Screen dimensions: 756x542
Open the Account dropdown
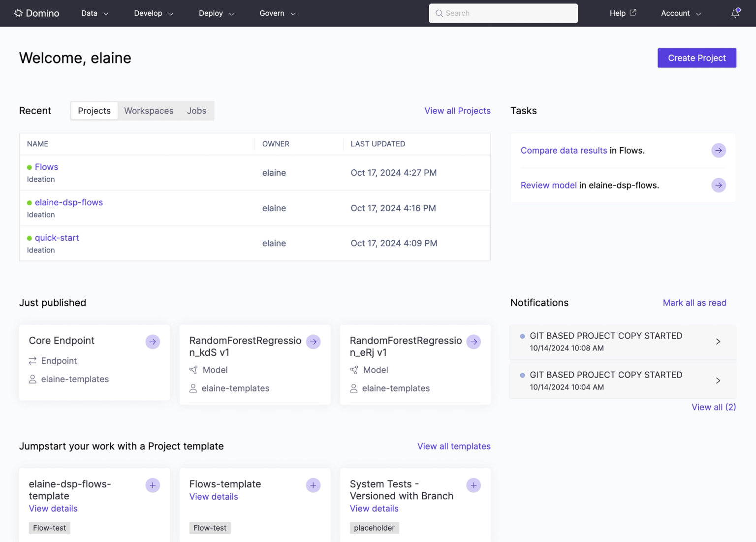[681, 13]
